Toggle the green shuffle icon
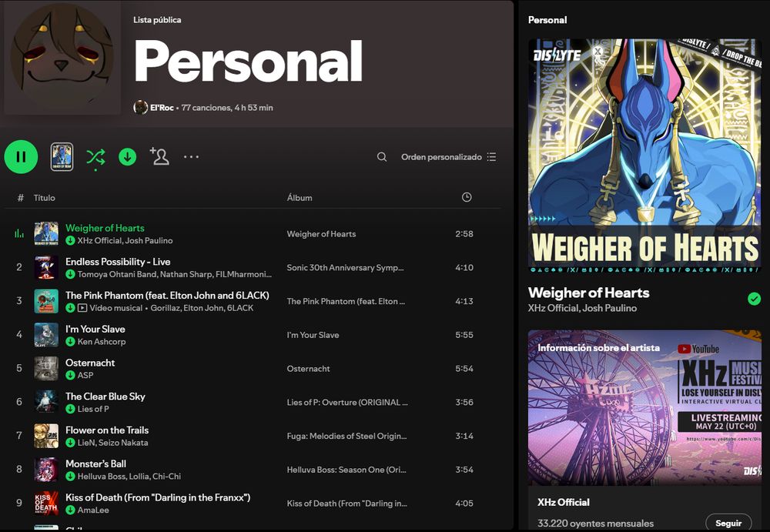This screenshot has width=770, height=532. click(95, 157)
